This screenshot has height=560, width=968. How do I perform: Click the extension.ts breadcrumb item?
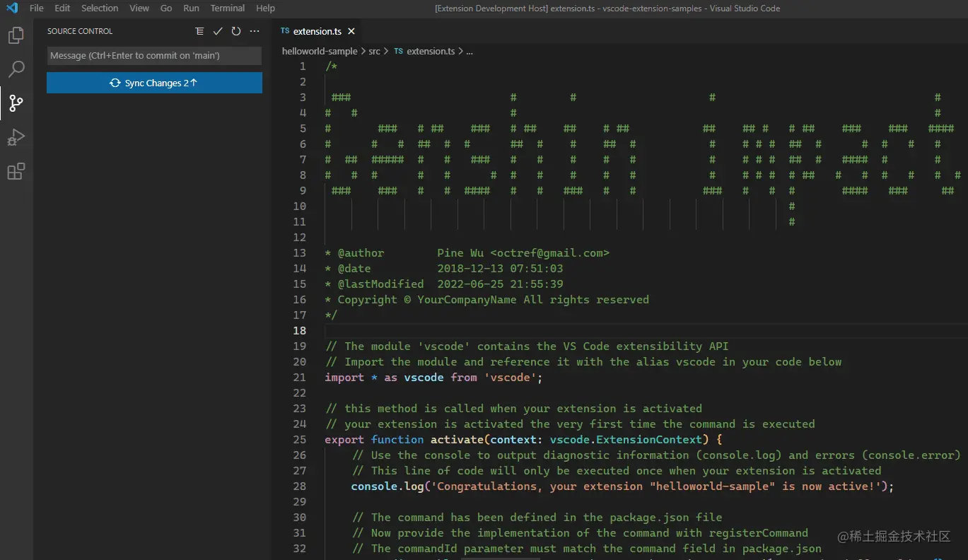[x=430, y=52]
